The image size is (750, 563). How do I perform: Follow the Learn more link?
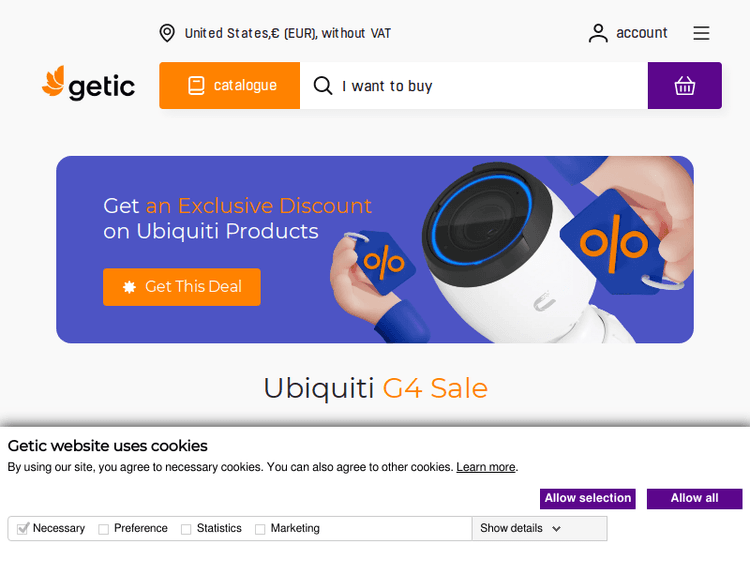485,467
